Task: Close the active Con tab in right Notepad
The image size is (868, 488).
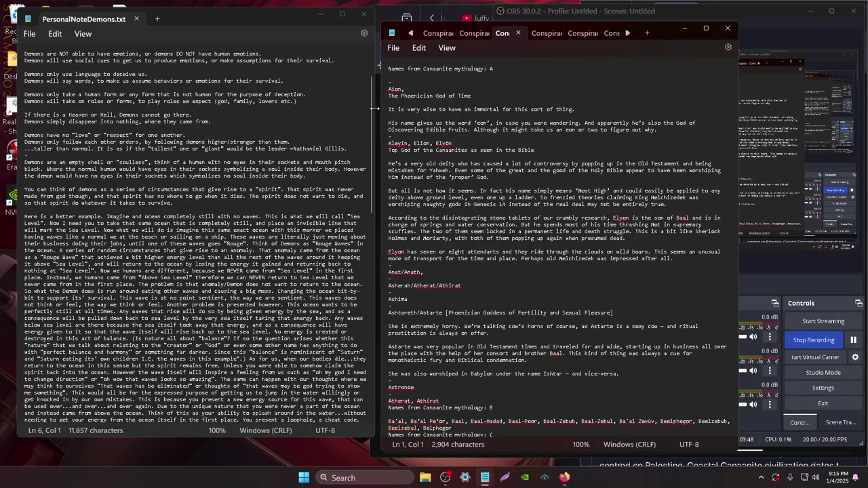Action: click(x=518, y=33)
